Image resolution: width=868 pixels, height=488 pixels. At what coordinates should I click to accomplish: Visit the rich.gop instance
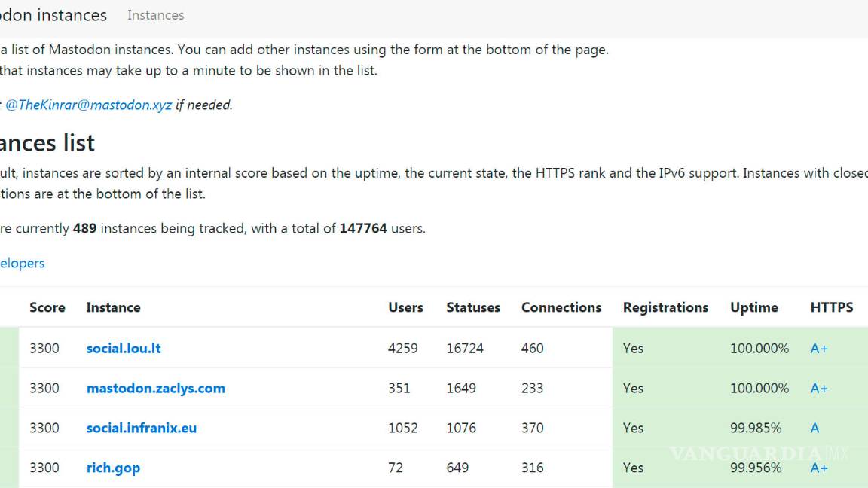click(x=113, y=468)
